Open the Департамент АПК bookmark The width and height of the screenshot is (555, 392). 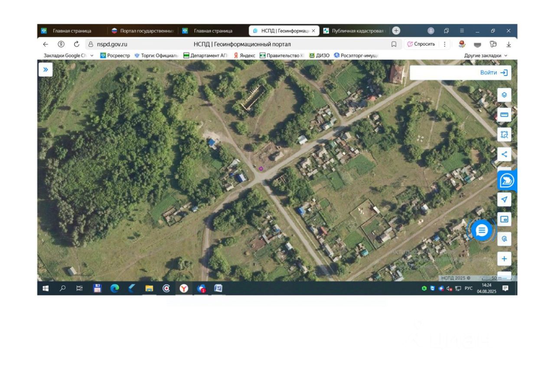tap(205, 56)
